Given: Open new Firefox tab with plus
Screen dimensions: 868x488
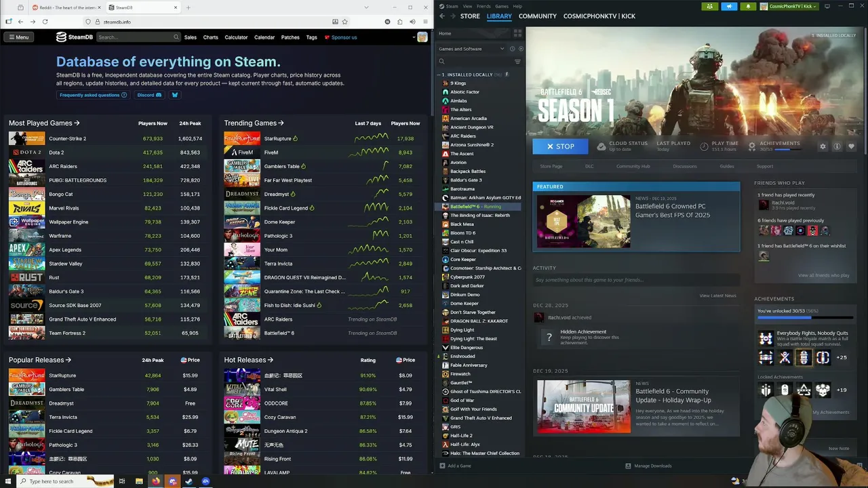Looking at the screenshot, I should click(188, 7).
